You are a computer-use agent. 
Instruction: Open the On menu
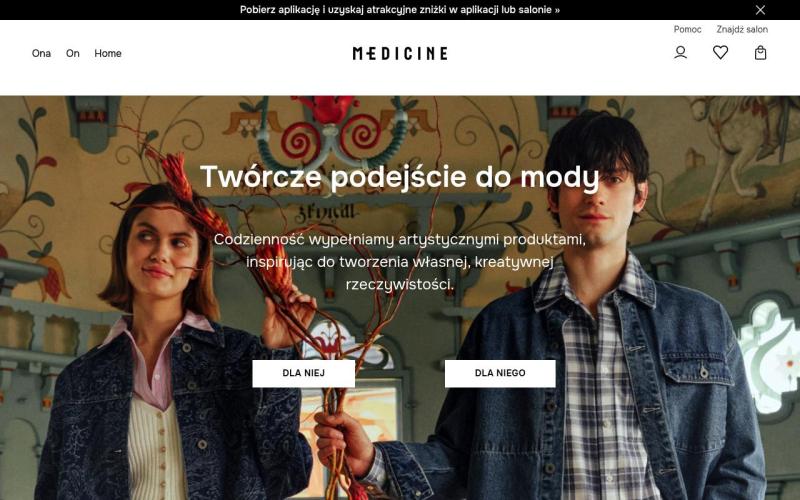72,53
